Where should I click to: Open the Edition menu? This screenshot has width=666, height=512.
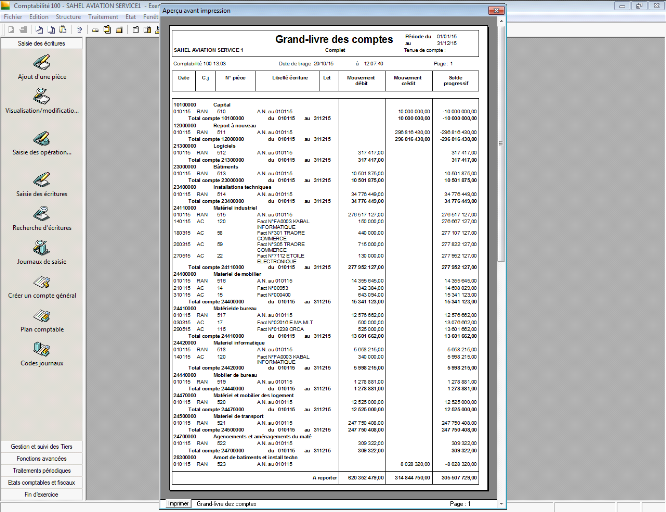(39, 17)
